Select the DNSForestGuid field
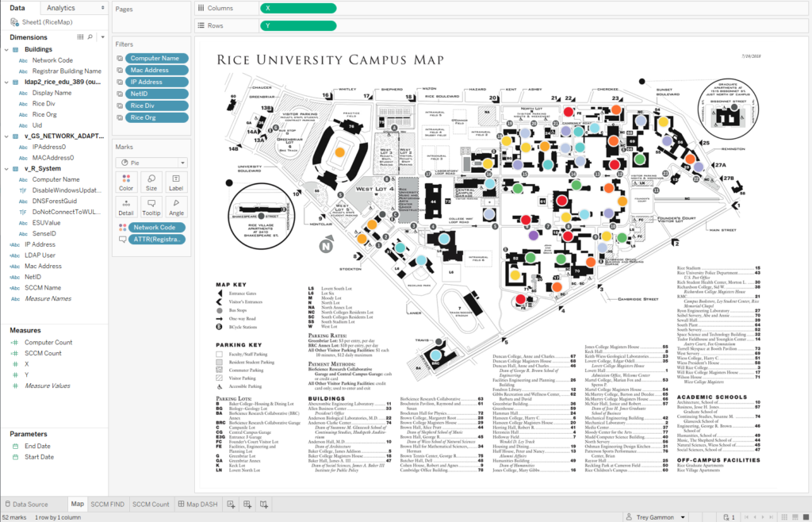This screenshot has height=522, width=812. coord(55,202)
